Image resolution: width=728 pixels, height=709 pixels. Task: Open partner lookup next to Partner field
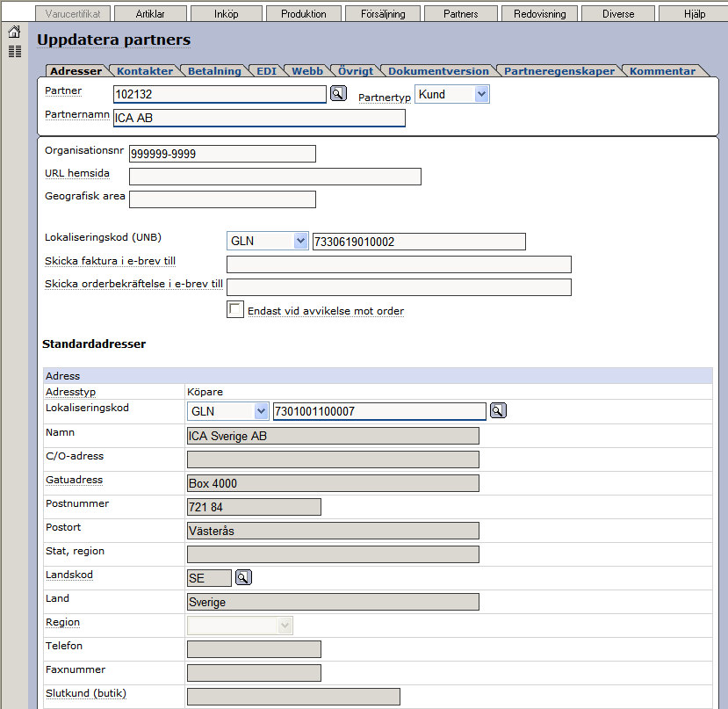pyautogui.click(x=338, y=93)
